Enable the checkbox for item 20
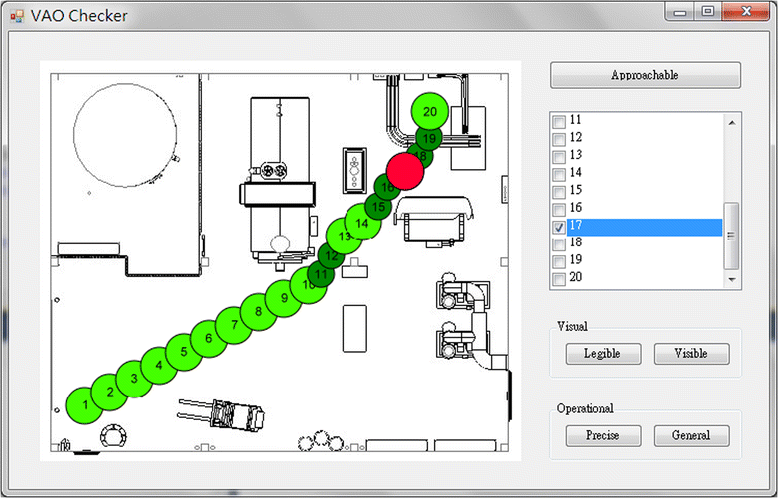778x498 pixels. (x=559, y=279)
